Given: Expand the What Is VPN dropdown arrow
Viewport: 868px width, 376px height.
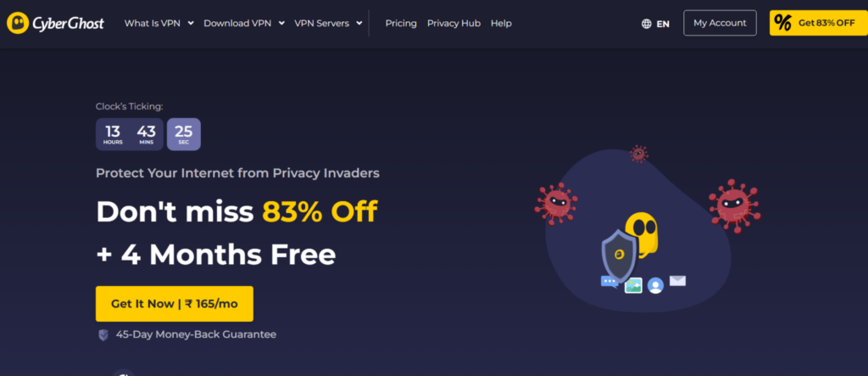Looking at the screenshot, I should coord(191,23).
